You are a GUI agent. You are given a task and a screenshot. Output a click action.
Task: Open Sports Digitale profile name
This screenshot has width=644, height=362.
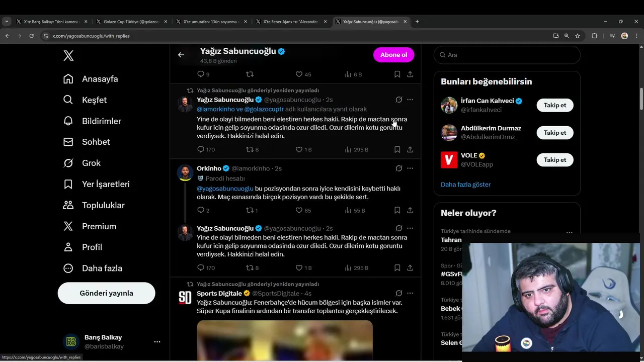point(219,293)
